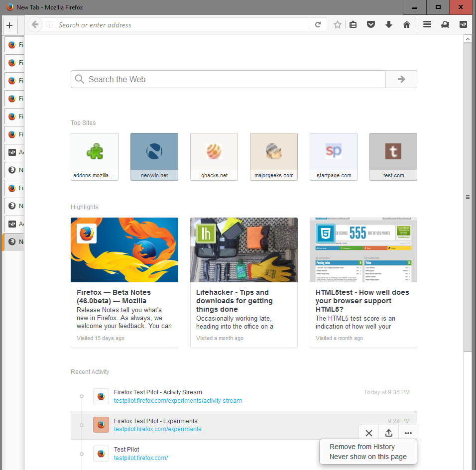Image resolution: width=476 pixels, height=470 pixels.
Task: Save to Pocket icon in toolbar
Action: pos(370,24)
